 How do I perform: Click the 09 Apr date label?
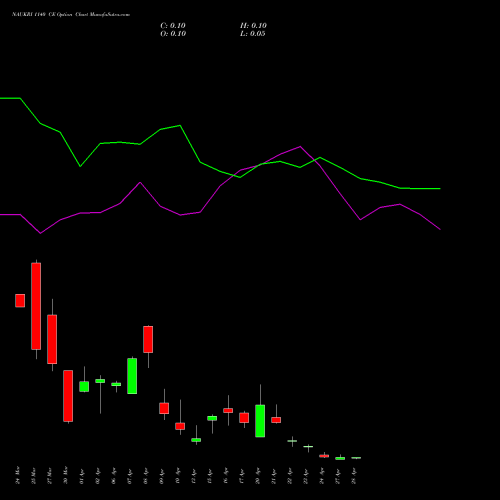pos(162,476)
